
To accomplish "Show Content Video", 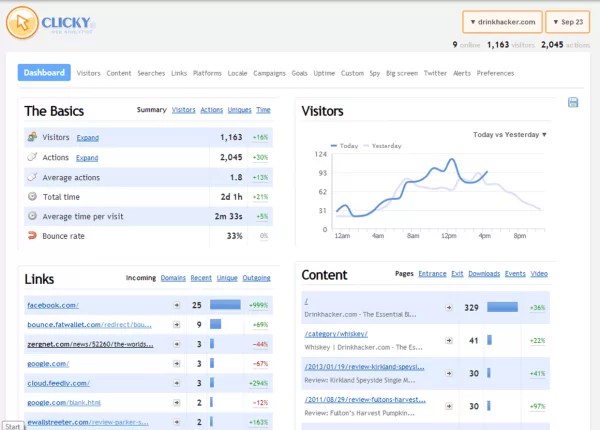I will tap(539, 274).
